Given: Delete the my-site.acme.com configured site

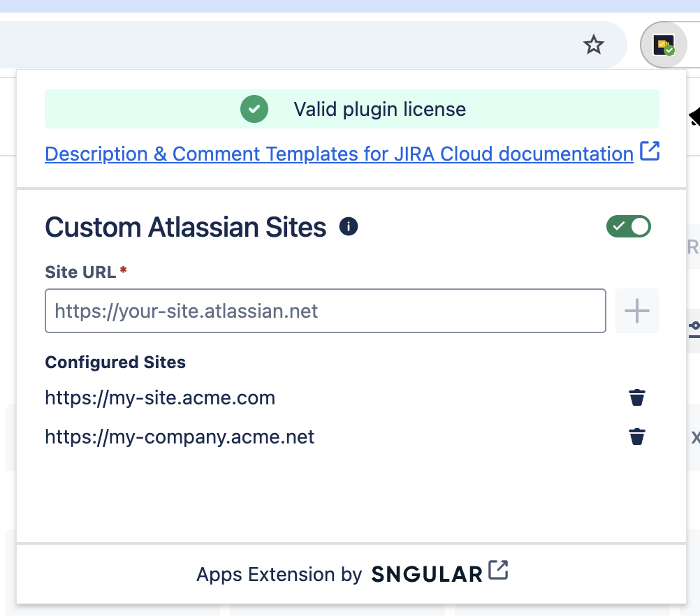Looking at the screenshot, I should [x=636, y=398].
